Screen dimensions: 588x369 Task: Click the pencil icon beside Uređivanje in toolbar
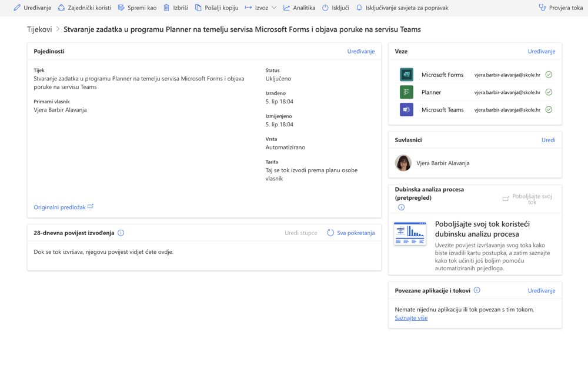[17, 8]
